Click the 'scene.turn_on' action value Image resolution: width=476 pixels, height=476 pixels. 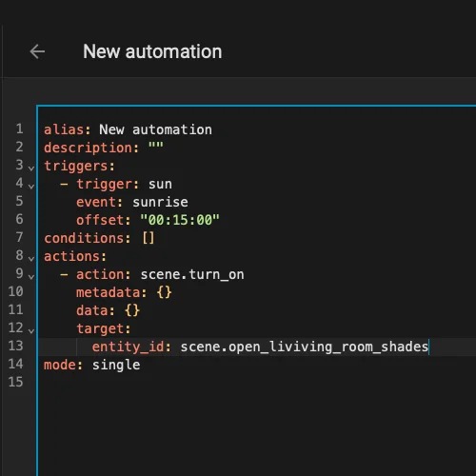pos(192,274)
